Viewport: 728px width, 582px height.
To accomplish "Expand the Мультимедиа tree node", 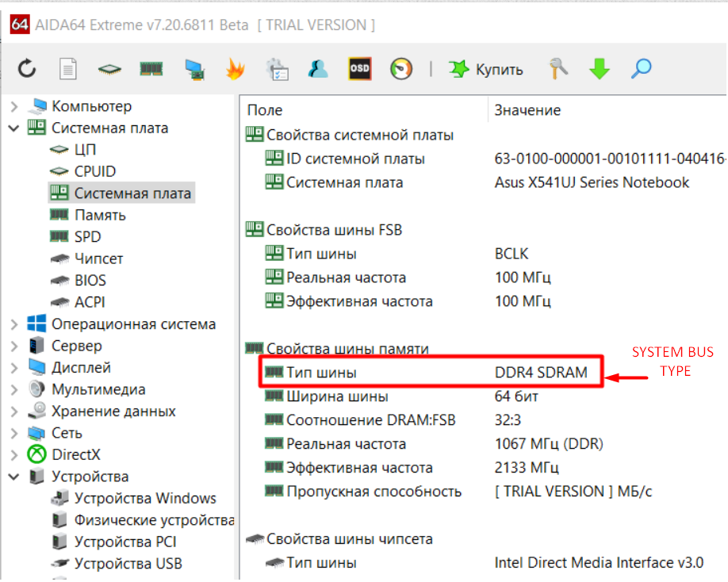I will coord(14,389).
